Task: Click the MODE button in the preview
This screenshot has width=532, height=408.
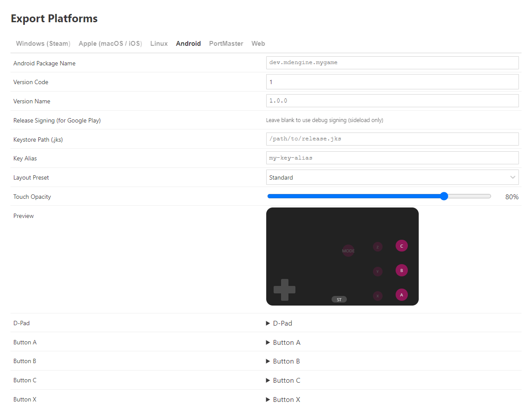Action: click(348, 251)
